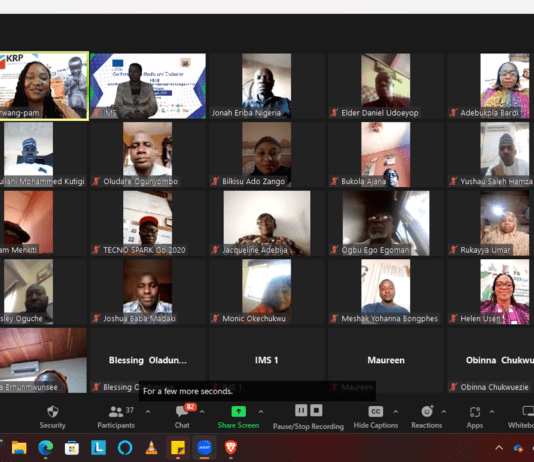Viewport: 534px width, 462px height.
Task: Select Elder Daniel Udoeyop video tile
Action: point(386,85)
